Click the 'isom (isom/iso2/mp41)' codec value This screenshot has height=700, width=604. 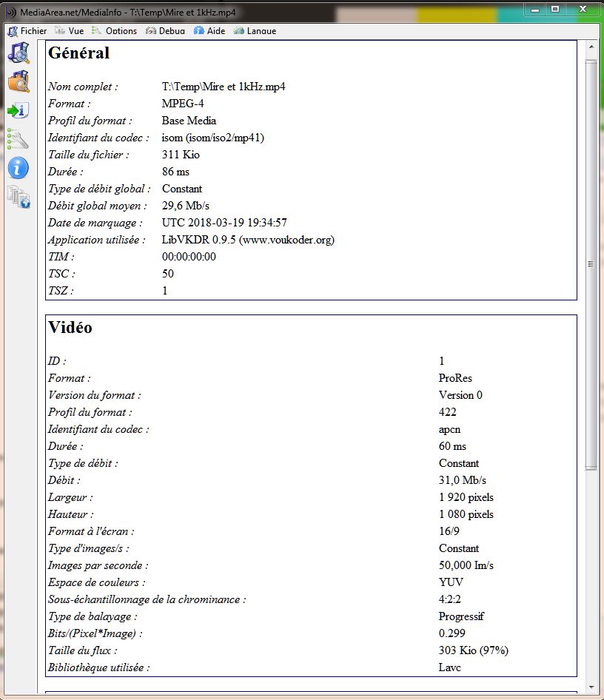(213, 138)
